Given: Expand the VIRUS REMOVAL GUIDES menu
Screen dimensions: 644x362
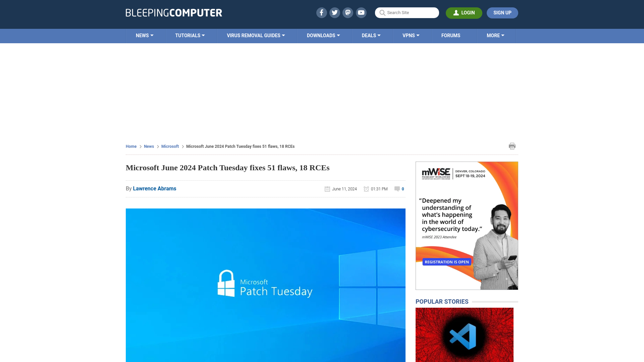Looking at the screenshot, I should click(x=256, y=35).
